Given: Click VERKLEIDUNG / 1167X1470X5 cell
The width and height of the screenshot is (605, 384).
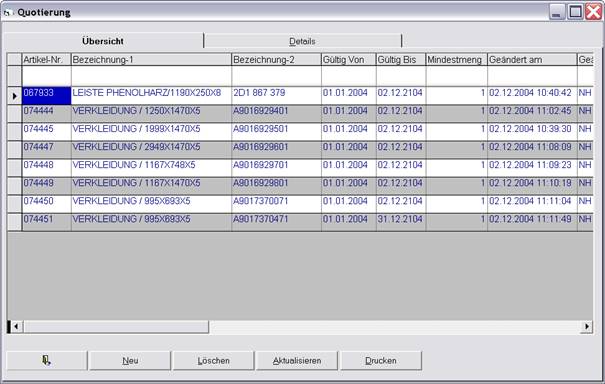Looking at the screenshot, I should (151, 186).
